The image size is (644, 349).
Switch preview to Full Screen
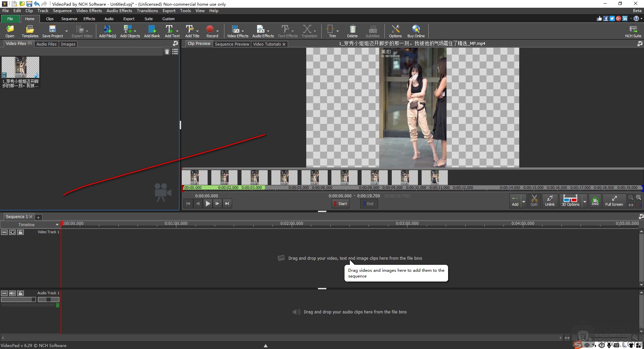pyautogui.click(x=614, y=201)
